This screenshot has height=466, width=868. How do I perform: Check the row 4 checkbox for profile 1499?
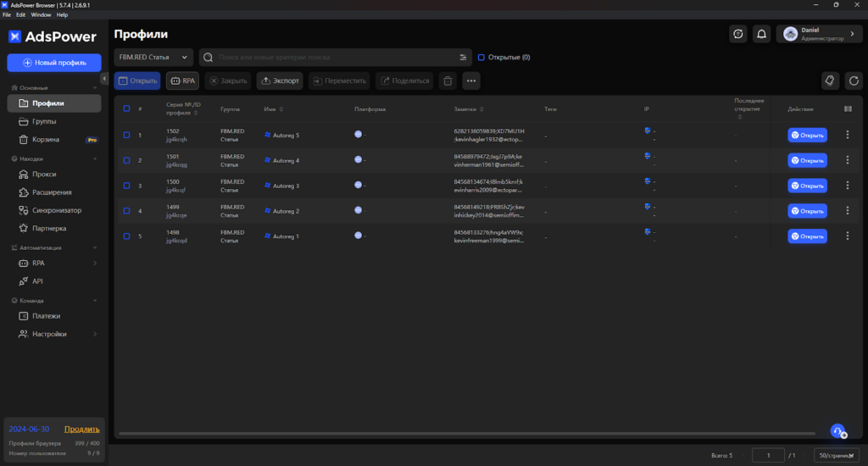pos(127,211)
